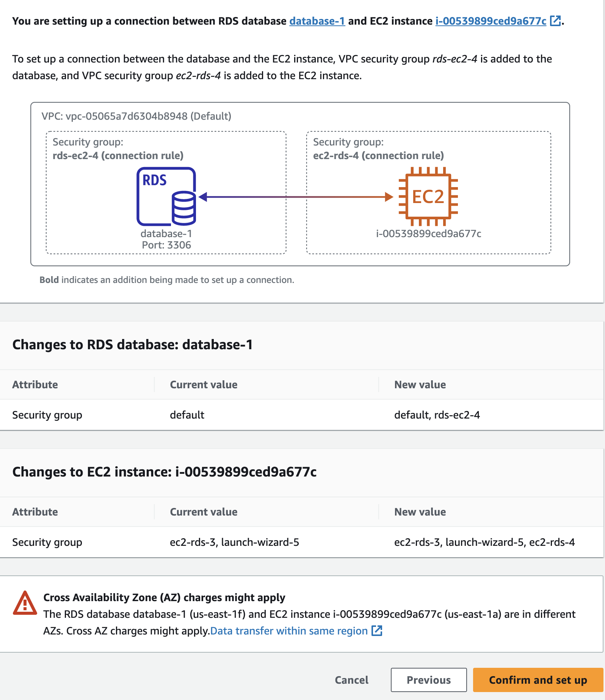Click the VPC vpc-05065a7d6304b8948 label
The height and width of the screenshot is (700, 605).
136,116
